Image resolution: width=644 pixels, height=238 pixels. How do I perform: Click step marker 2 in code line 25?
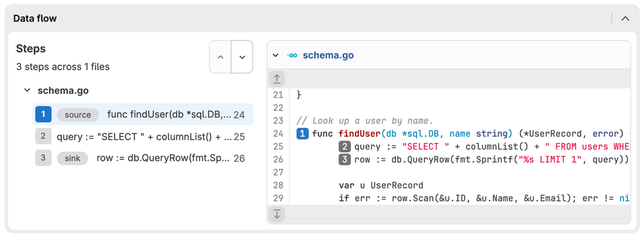click(x=345, y=147)
